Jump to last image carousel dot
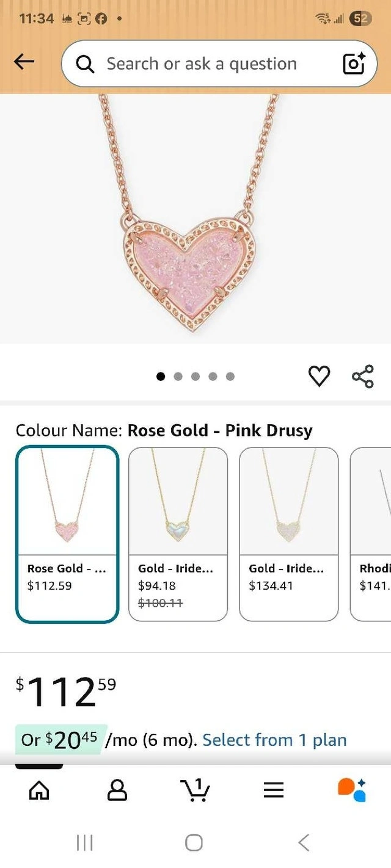This screenshot has height=868, width=391. [x=230, y=376]
